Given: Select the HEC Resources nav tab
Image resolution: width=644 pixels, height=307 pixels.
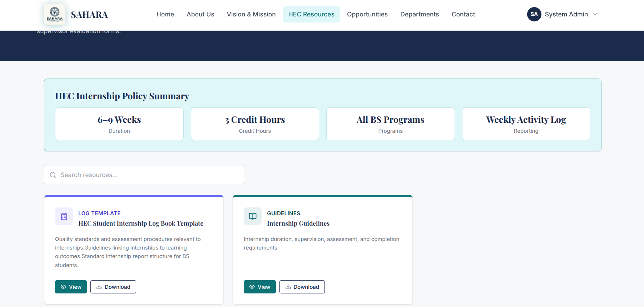Looking at the screenshot, I should (x=311, y=14).
